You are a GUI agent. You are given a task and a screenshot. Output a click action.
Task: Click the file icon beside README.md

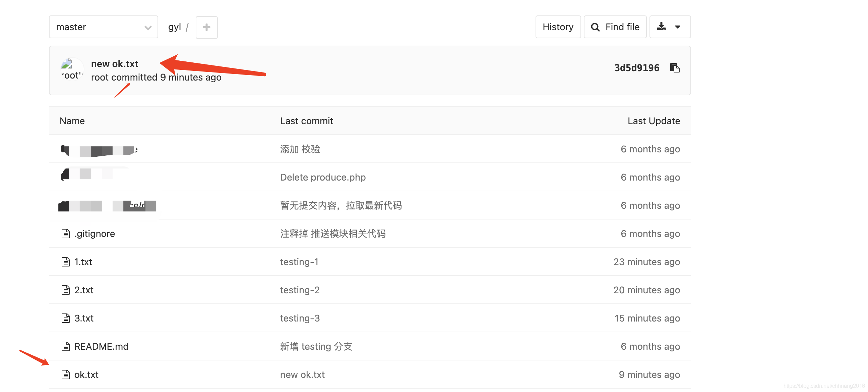65,346
